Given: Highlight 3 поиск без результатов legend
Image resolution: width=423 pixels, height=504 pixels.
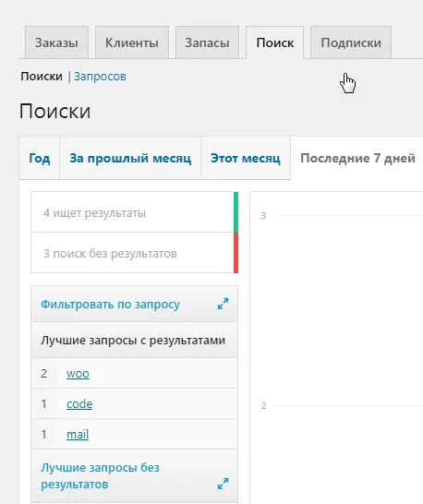Looking at the screenshot, I should point(135,253).
